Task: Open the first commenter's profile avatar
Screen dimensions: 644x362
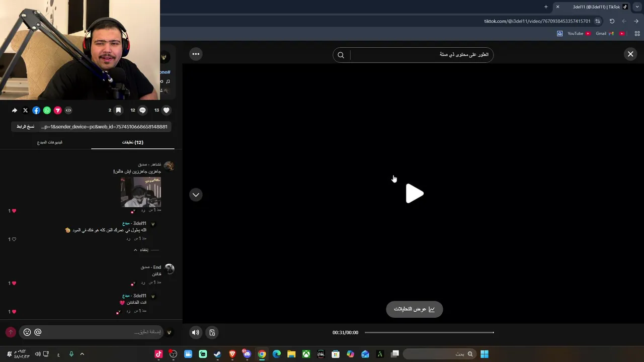Action: (169, 166)
